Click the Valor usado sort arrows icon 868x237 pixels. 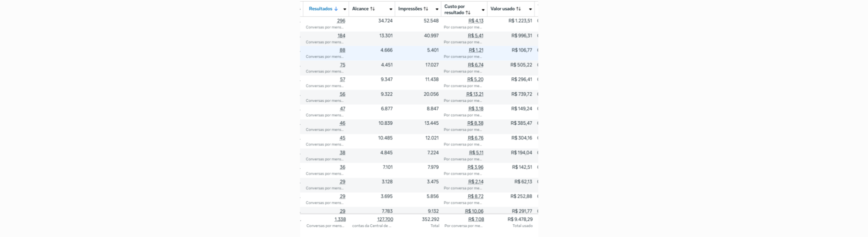point(518,9)
